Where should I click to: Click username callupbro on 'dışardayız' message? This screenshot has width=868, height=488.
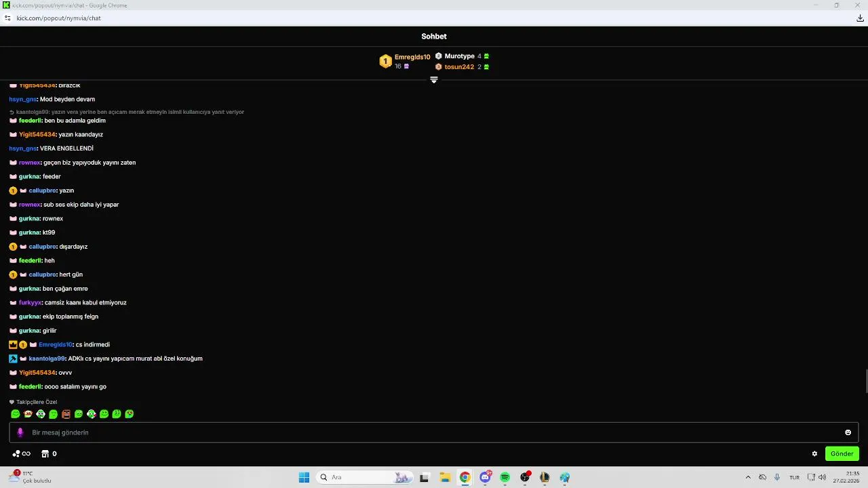pos(42,247)
